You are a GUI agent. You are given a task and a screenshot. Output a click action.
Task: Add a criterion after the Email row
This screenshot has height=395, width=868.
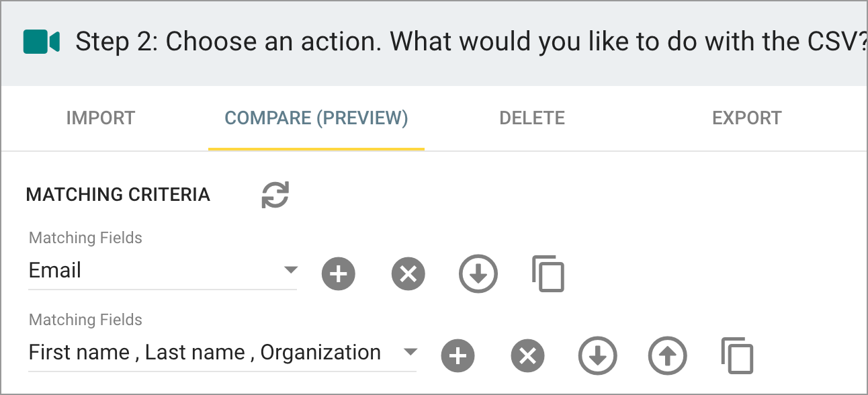click(x=338, y=274)
